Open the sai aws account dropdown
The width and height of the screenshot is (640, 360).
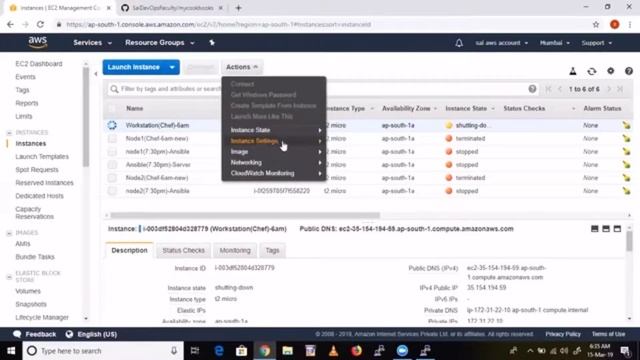(502, 43)
